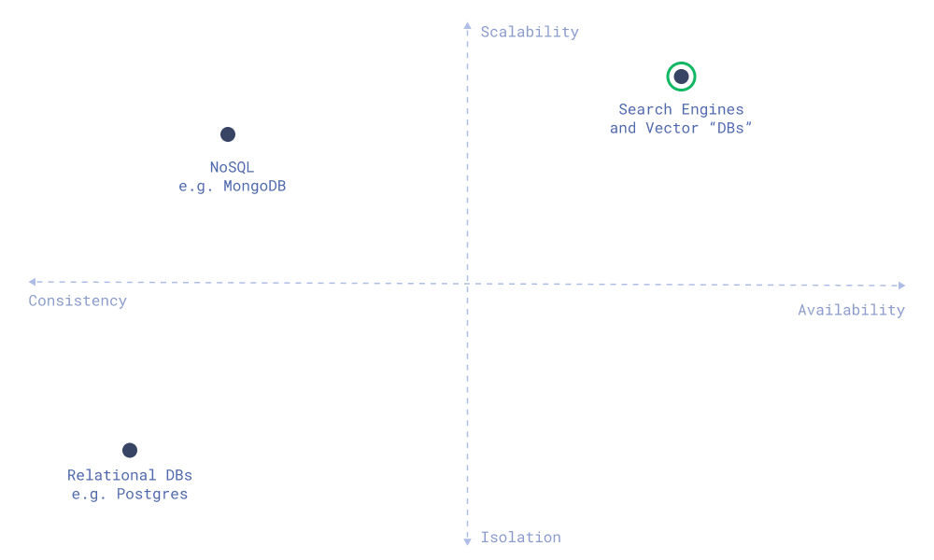Click the right arrowhead above Availability
Screen dimensions: 934x560
(x=900, y=286)
